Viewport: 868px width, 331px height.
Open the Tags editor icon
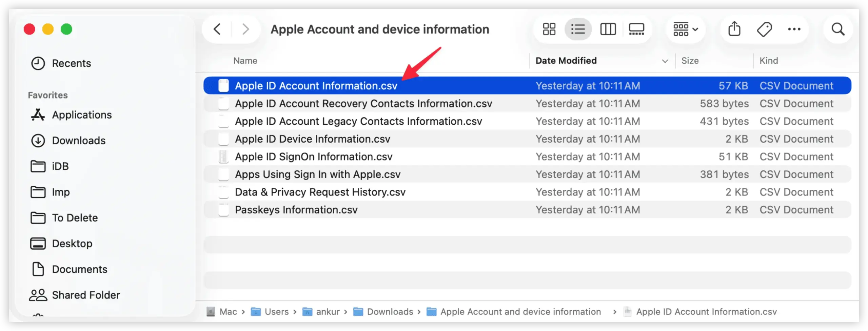tap(765, 29)
